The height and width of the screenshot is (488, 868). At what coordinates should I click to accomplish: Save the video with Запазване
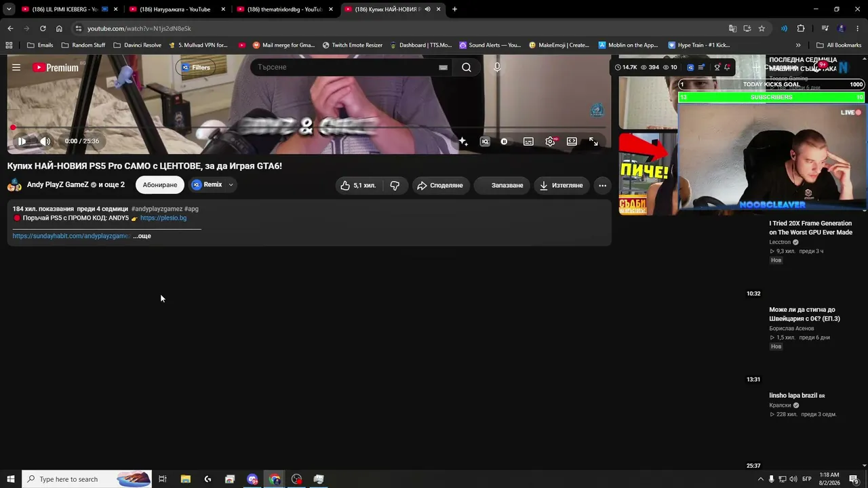click(x=502, y=185)
